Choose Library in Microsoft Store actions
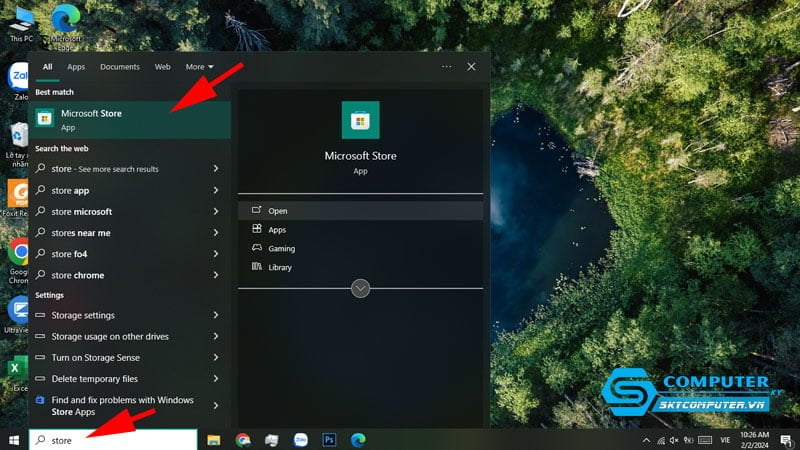 click(x=279, y=267)
